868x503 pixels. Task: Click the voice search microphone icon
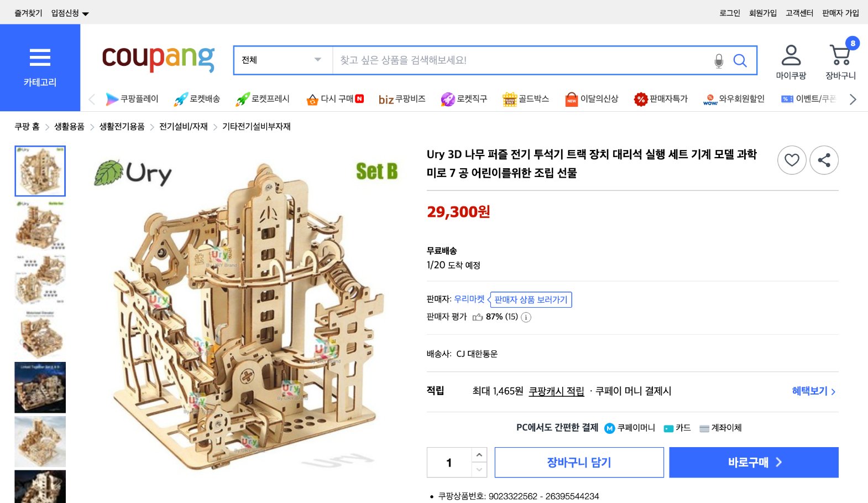coord(719,61)
